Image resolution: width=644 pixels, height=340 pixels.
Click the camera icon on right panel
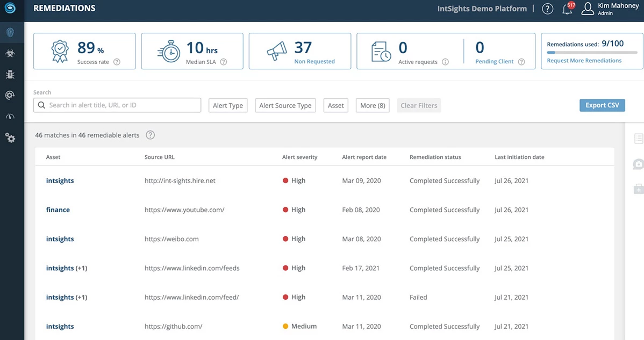tap(638, 164)
